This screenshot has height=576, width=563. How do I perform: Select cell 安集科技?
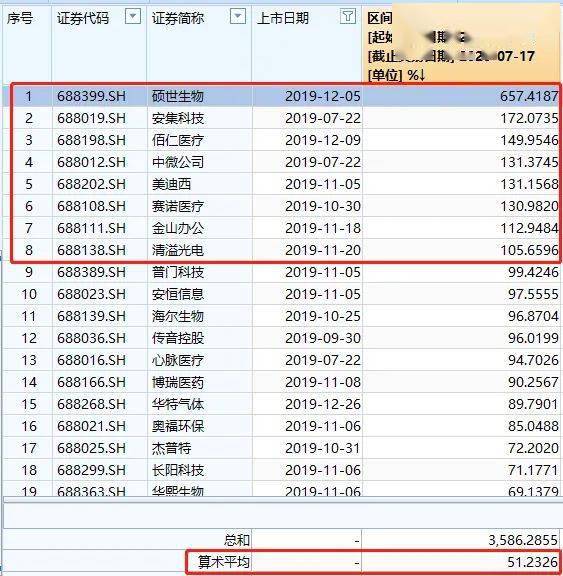tap(178, 118)
